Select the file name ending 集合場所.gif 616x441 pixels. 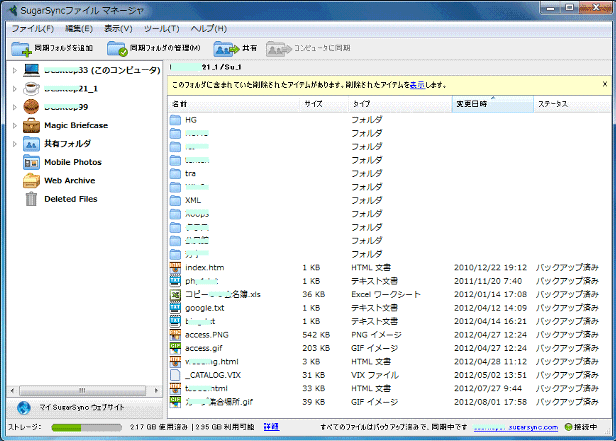tap(219, 402)
